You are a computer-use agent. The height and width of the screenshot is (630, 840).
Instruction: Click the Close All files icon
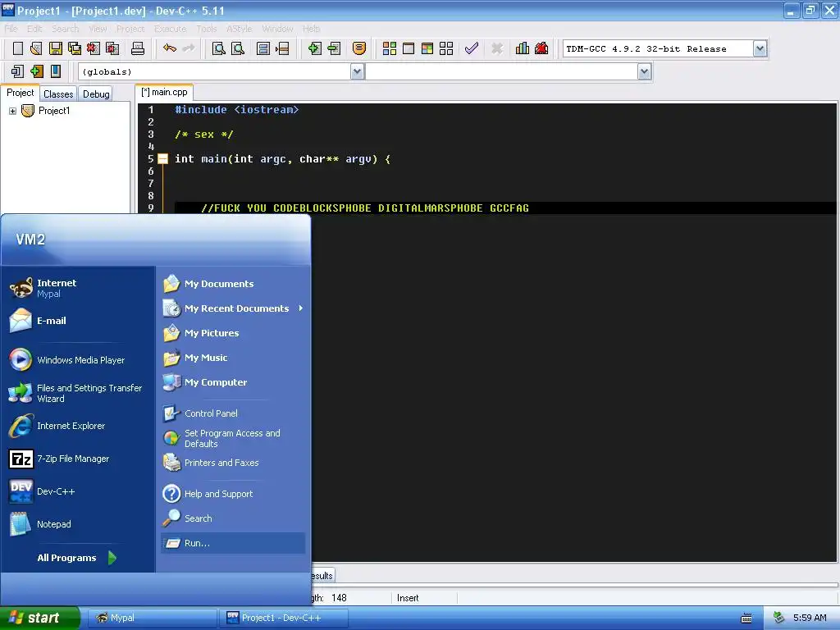[x=112, y=48]
